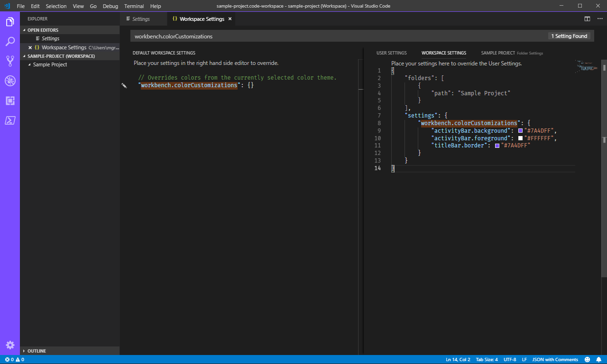Click the Default Workspace Settings heading
Image resolution: width=607 pixels, height=364 pixels.
(164, 53)
